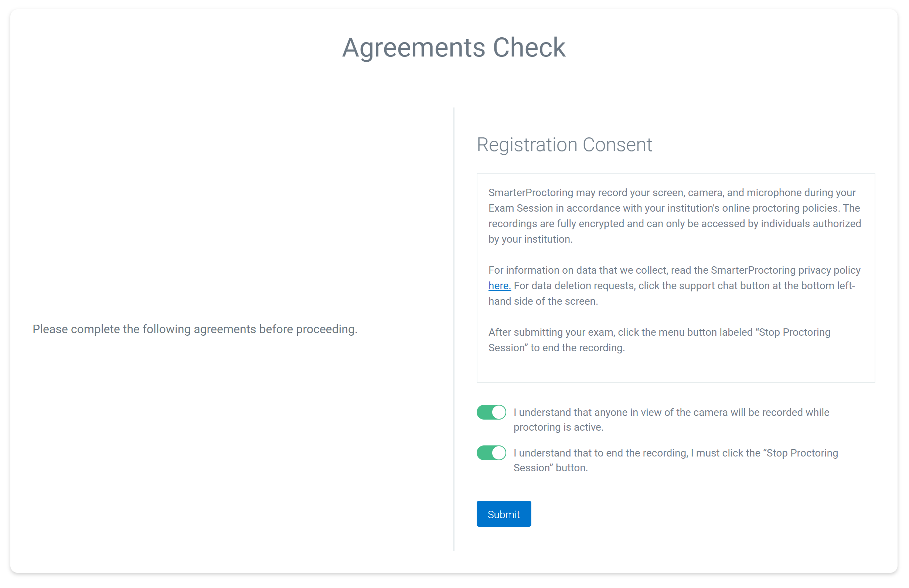Click inside the scrollable consent agreement box
Viewport: 909px width, 588px height.
675,278
